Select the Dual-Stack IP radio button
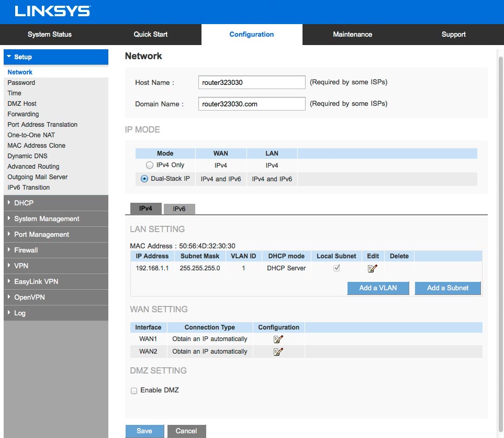Screen dimensions: 504x438 click(x=144, y=179)
